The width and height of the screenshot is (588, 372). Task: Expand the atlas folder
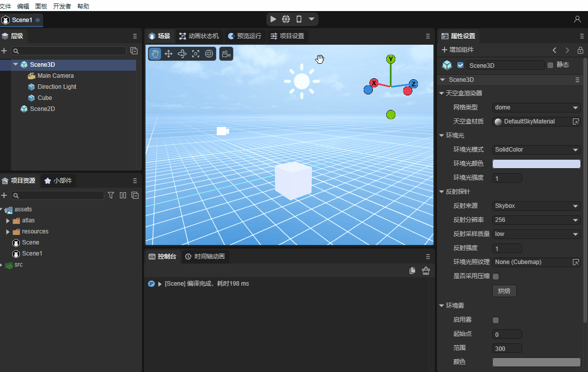[8, 220]
